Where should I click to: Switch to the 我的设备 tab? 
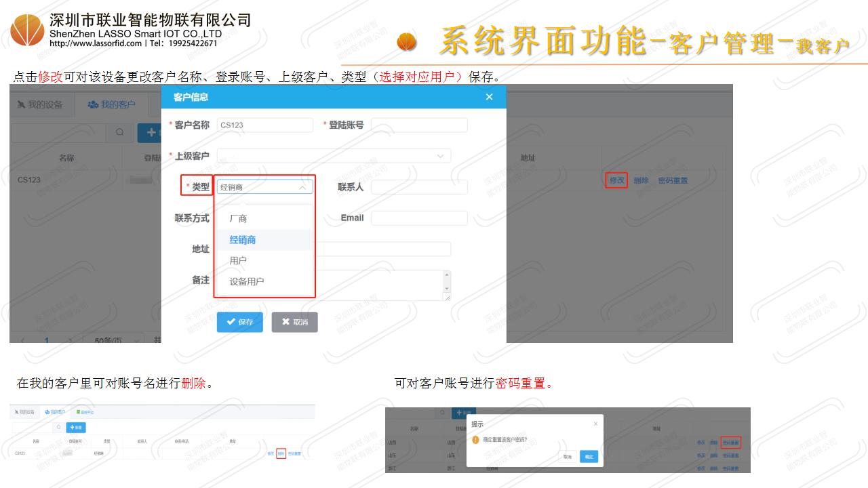40,104
